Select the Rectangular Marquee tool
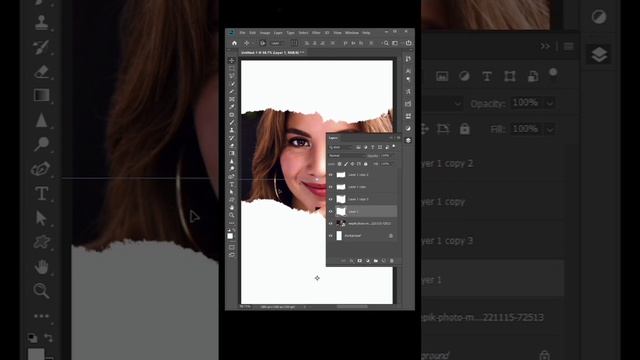640x360 pixels. 231,69
